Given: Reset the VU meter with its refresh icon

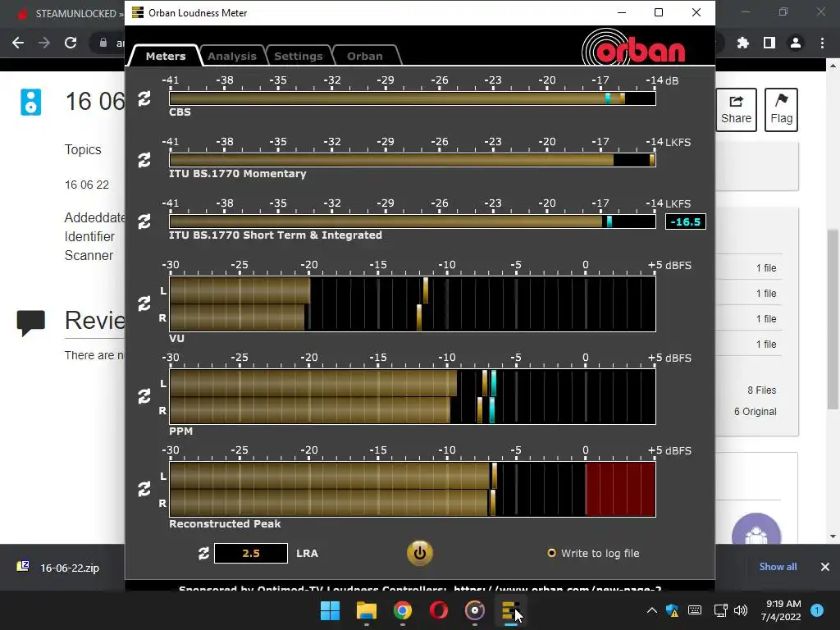Looking at the screenshot, I should pos(144,304).
